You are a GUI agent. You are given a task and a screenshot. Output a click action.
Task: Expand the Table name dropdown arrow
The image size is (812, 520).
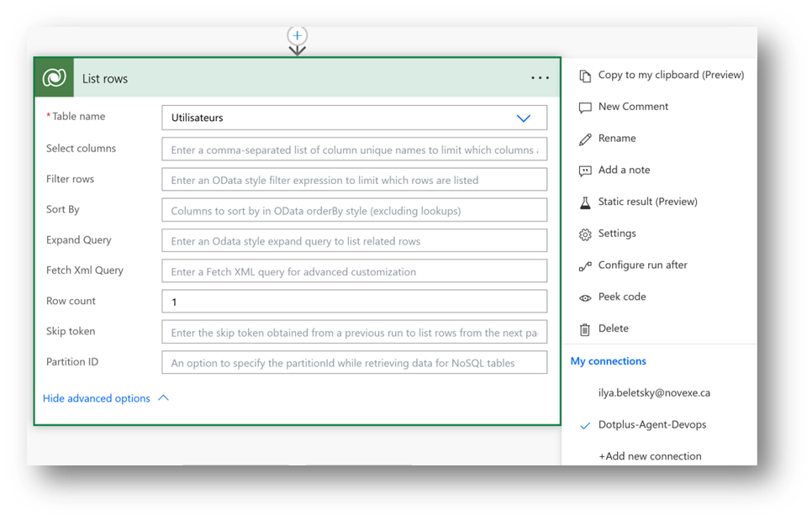click(524, 118)
